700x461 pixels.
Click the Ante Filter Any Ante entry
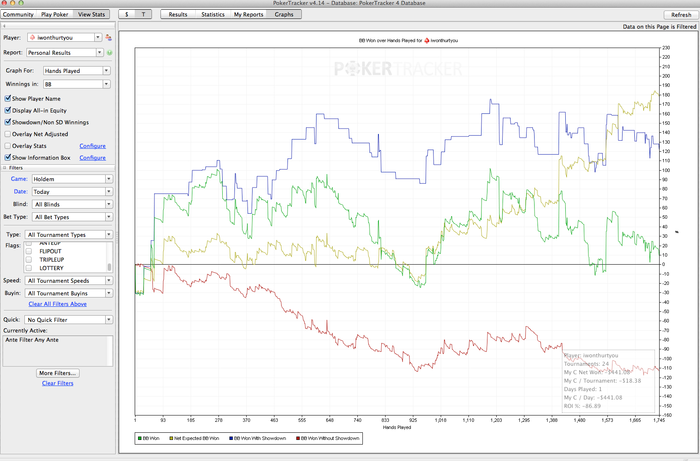click(32, 340)
